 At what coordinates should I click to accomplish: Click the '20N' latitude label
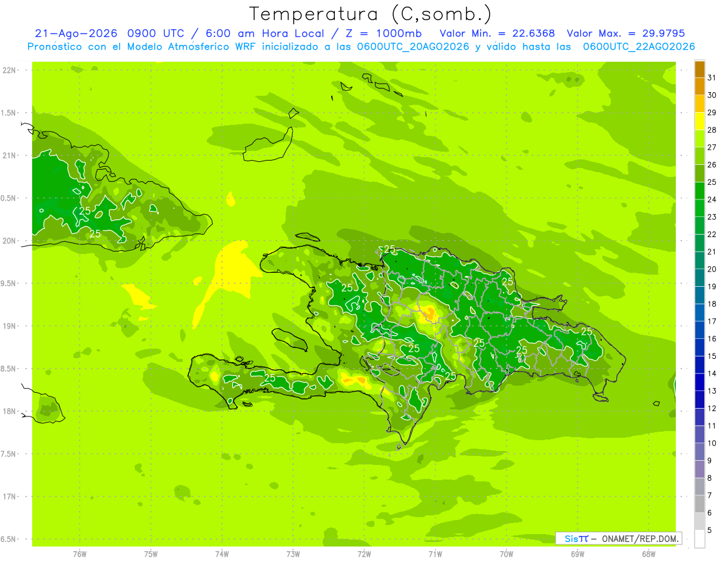8,241
